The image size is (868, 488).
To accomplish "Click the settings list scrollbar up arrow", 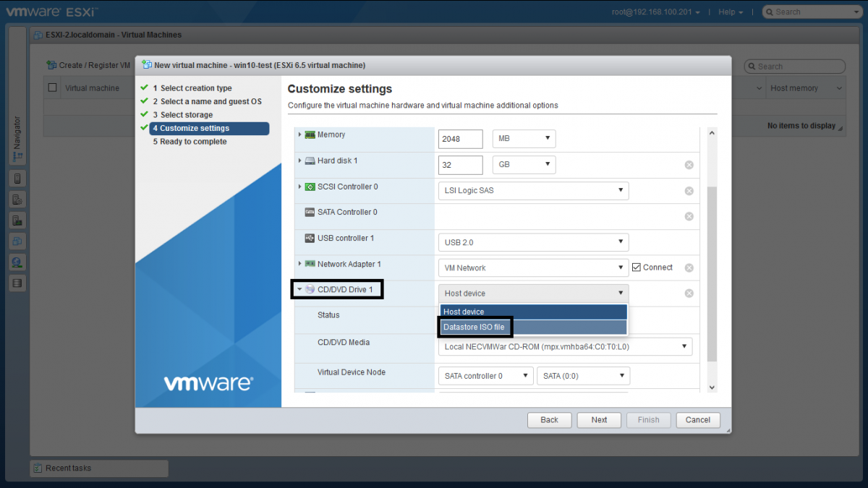I will 712,134.
